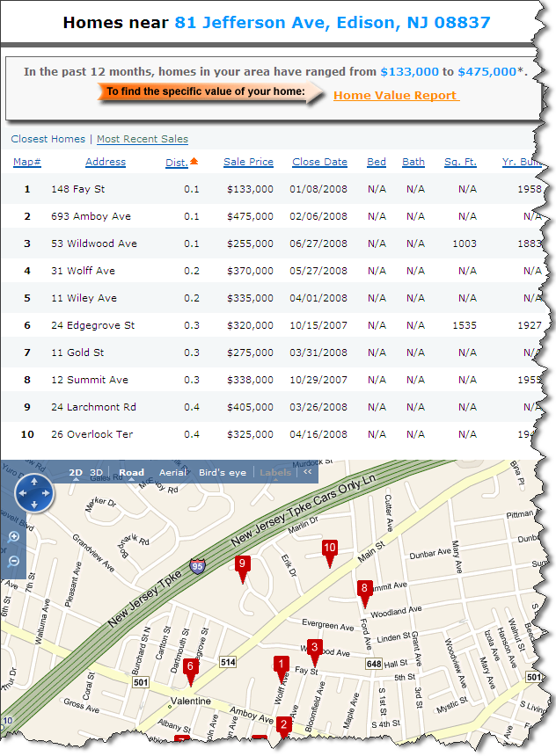Click the map pan compass control
Screen dimensions: 556x756
(x=34, y=493)
